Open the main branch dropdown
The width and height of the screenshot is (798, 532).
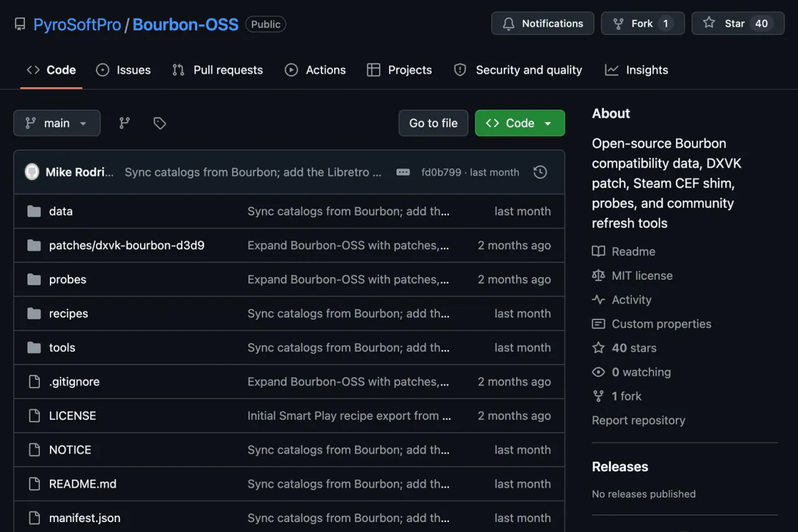coord(57,123)
